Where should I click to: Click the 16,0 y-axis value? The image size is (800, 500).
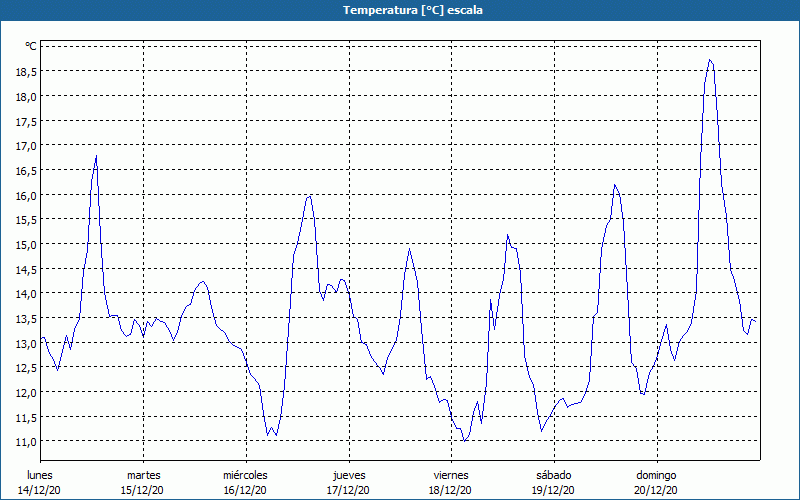point(27,195)
